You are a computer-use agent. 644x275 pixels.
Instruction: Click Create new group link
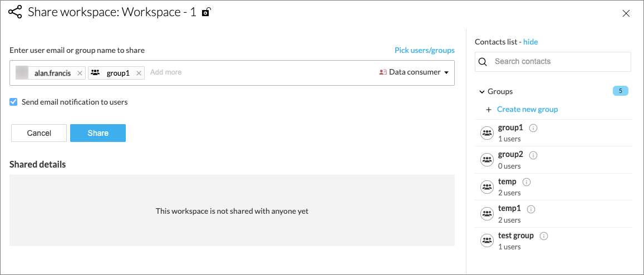527,110
